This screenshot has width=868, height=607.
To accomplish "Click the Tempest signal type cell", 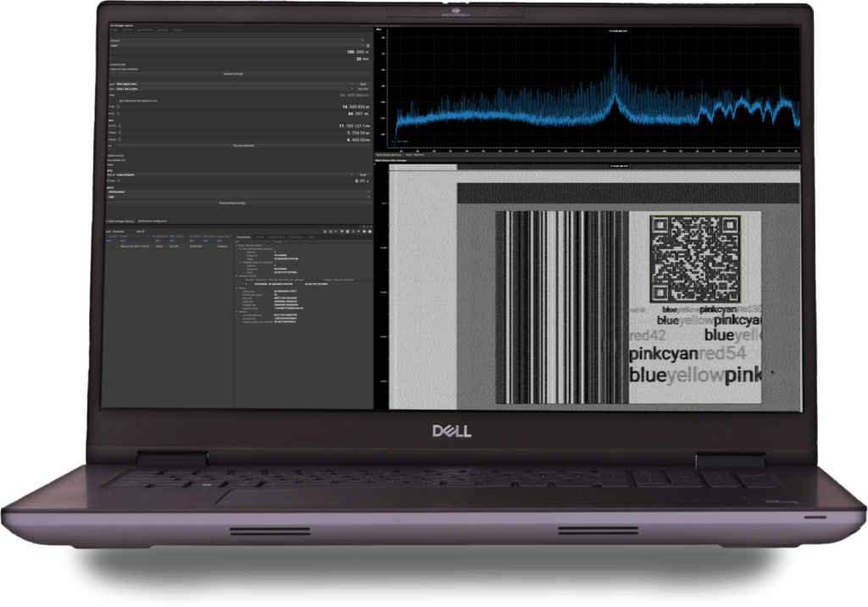I will pyautogui.click(x=222, y=247).
